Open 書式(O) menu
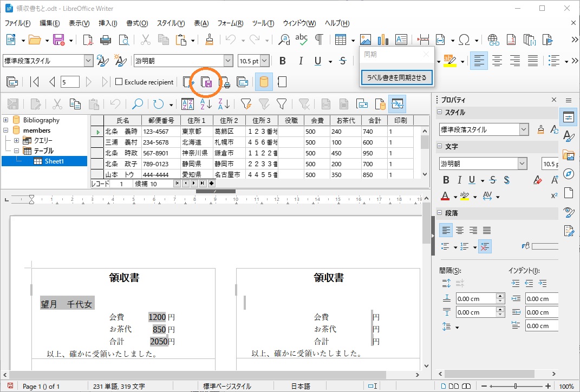 (x=137, y=23)
